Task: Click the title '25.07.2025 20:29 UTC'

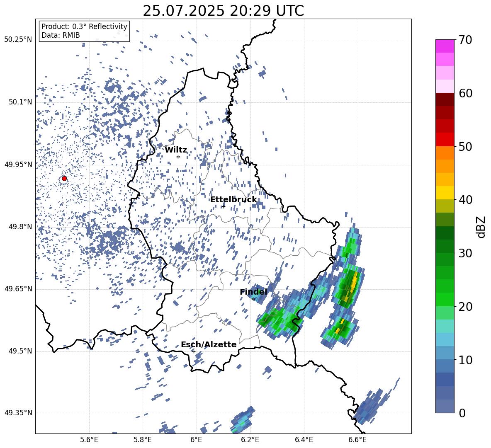Action: (223, 11)
